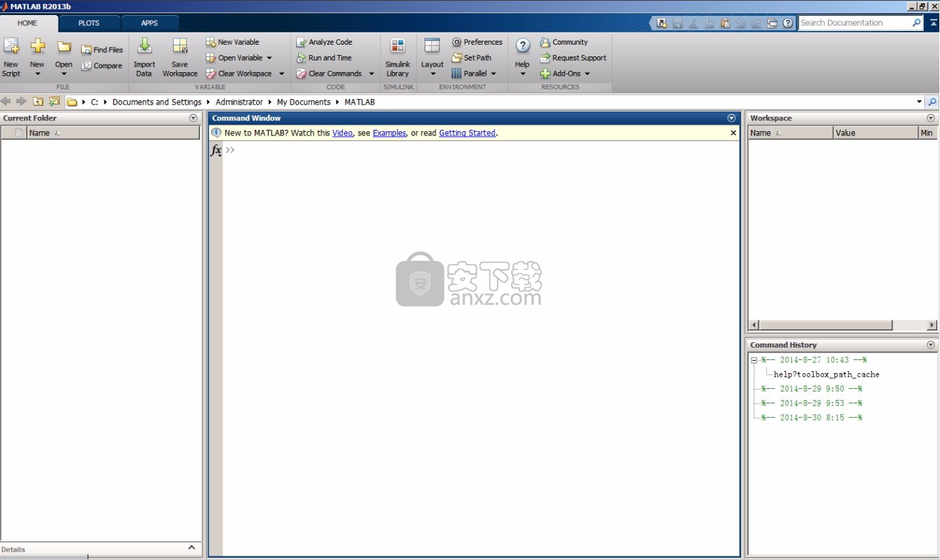Image resolution: width=940 pixels, height=560 pixels.
Task: Open the New dropdown with plus icon
Action: point(37,57)
